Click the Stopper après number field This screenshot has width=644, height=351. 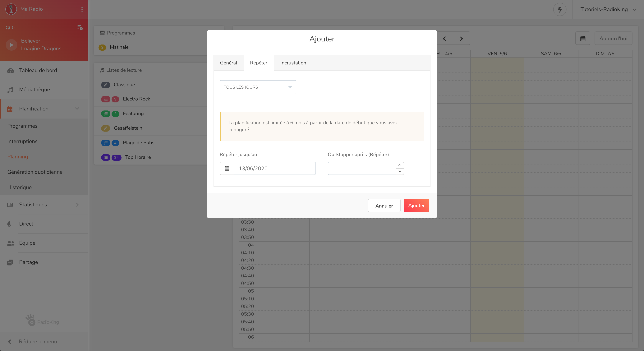361,168
